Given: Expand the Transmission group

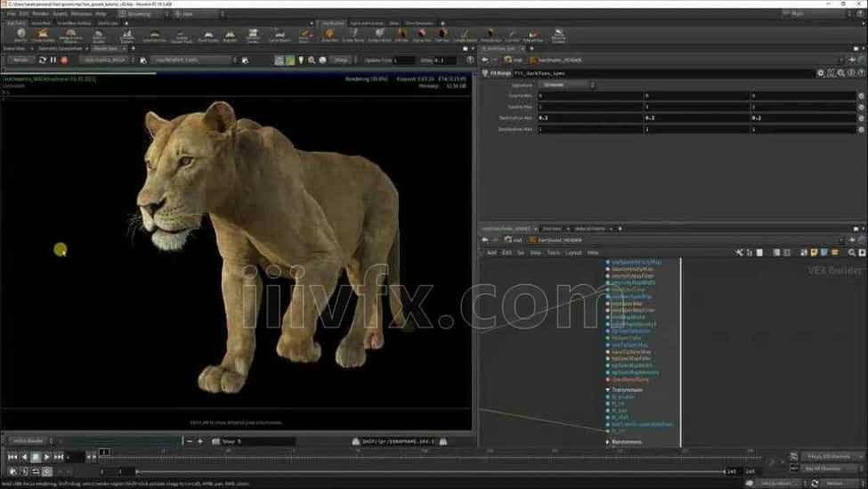Looking at the screenshot, I should click(x=607, y=390).
